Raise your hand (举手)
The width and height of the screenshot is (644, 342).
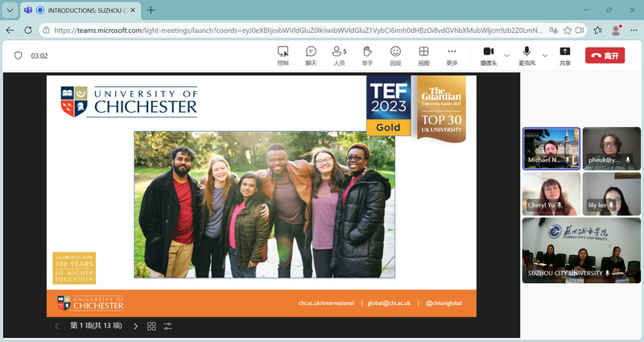[367, 56]
